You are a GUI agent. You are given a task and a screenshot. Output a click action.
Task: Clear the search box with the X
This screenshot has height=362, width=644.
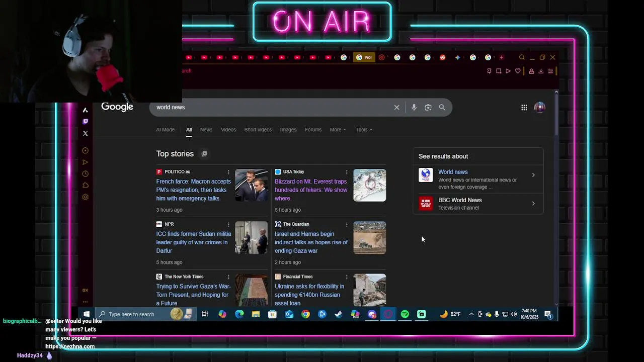point(396,107)
